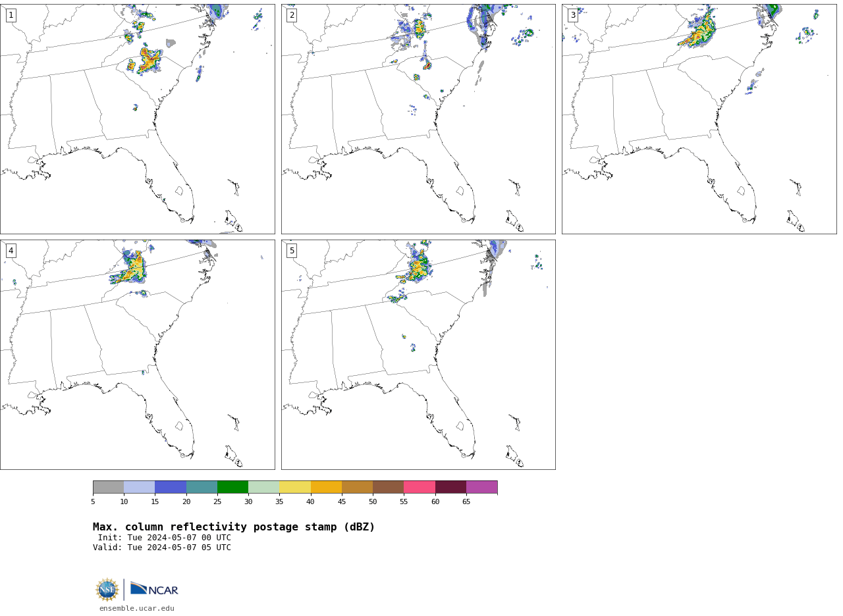Open ensemble member 2 reflectivity map
This screenshot has width=843, height=616.
coord(418,119)
